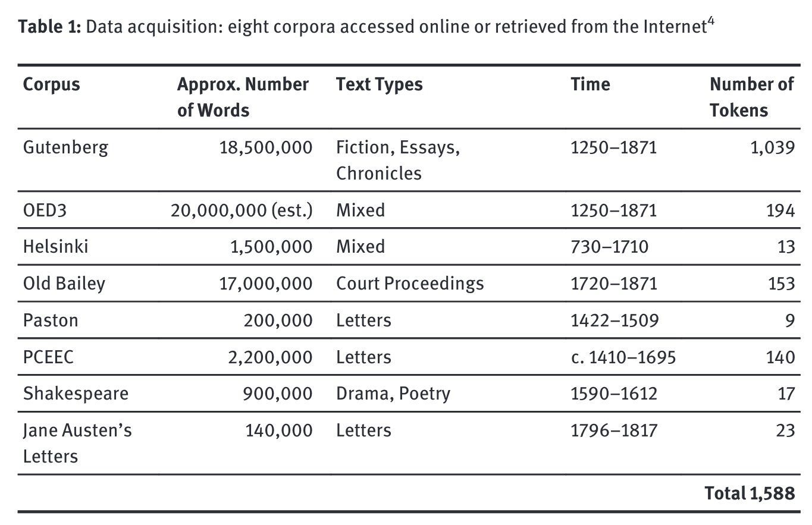
Task: Select the "Number of Tokens" header
Action: (751, 97)
